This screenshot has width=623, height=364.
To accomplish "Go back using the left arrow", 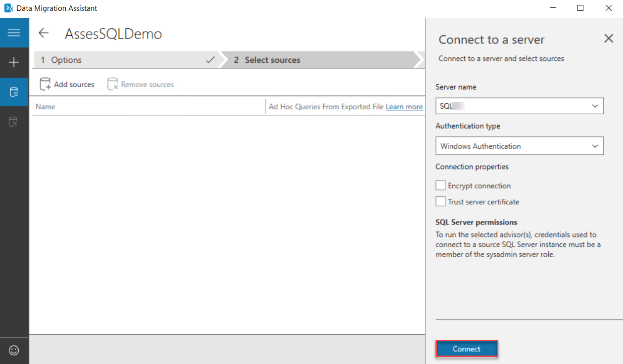I will [x=44, y=33].
